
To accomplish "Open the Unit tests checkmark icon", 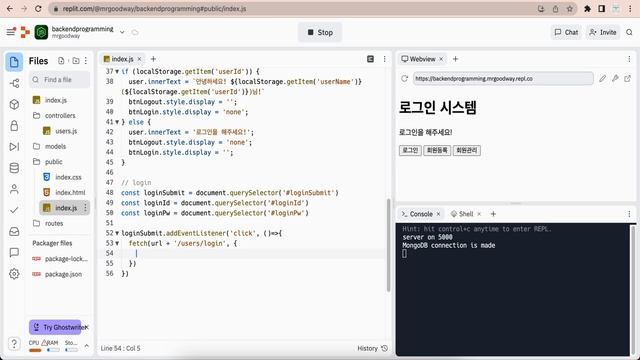I will coord(14,210).
